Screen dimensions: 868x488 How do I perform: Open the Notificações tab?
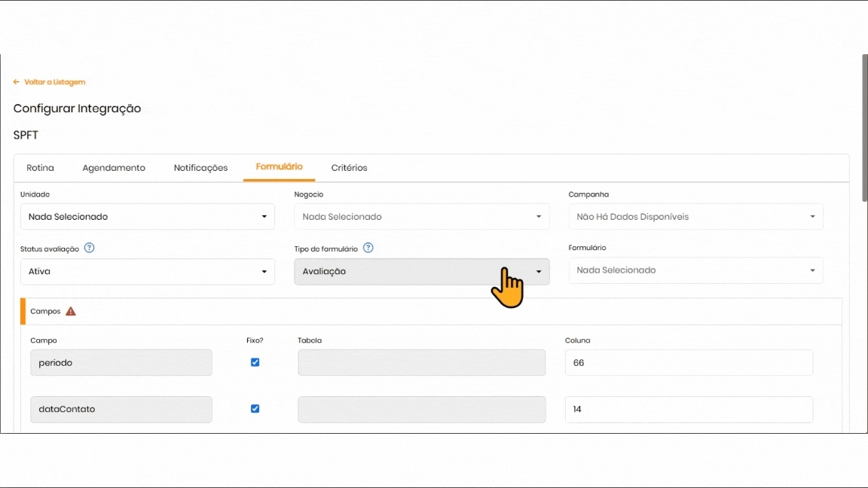click(x=200, y=168)
